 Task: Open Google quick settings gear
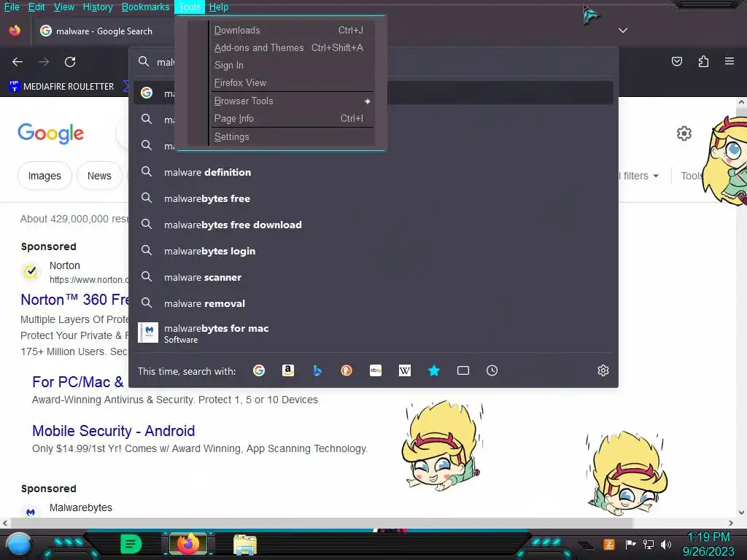point(684,133)
